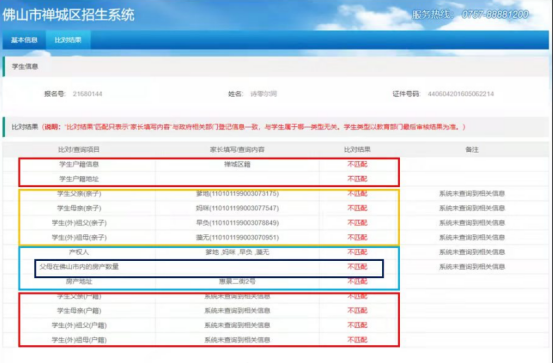Click 不匹配 in the 学生母亲(亲子) row

(x=357, y=208)
